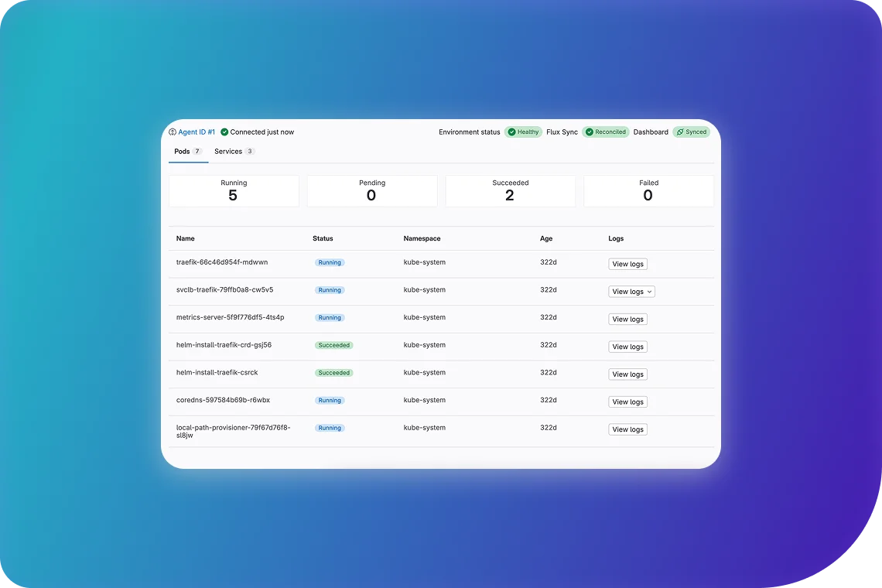The width and height of the screenshot is (882, 588).
Task: Click the Healthy environment status badge
Action: pyautogui.click(x=524, y=132)
